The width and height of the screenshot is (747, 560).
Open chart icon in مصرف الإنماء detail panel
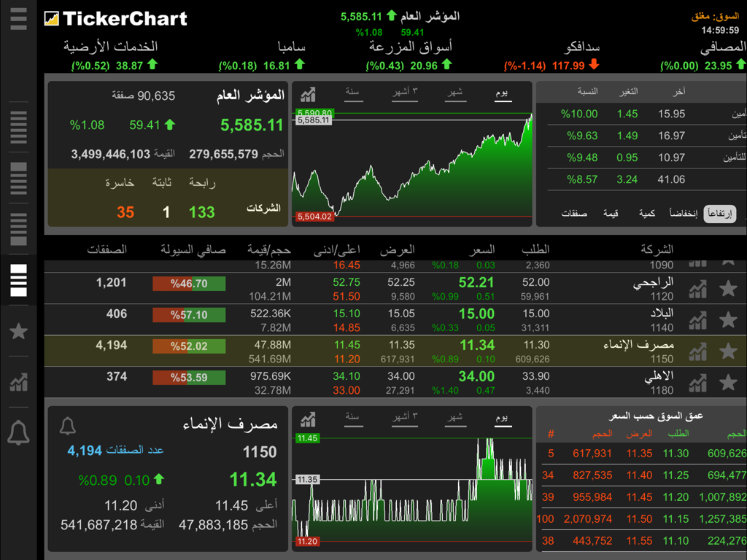tap(307, 419)
